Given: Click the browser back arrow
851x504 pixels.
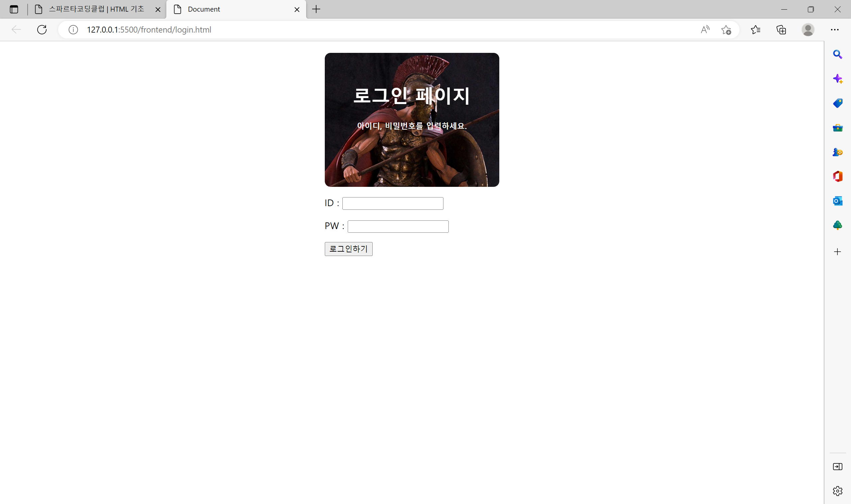Looking at the screenshot, I should [16, 30].
